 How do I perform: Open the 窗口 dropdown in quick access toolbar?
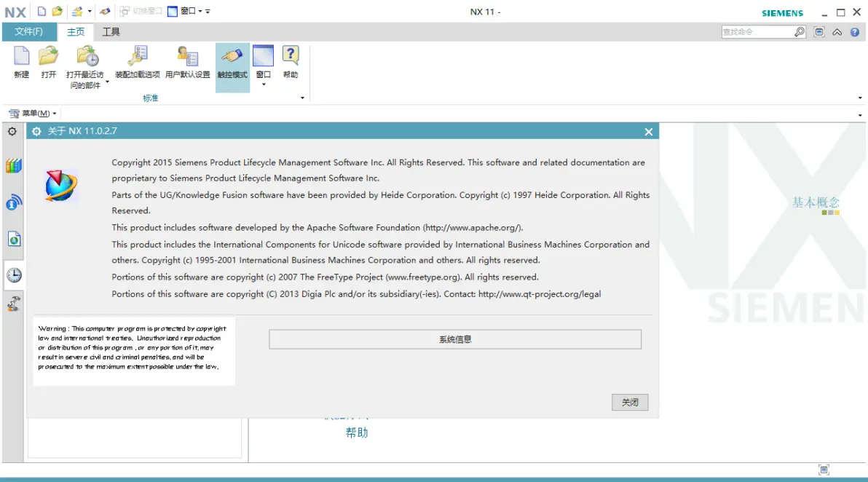[186, 11]
